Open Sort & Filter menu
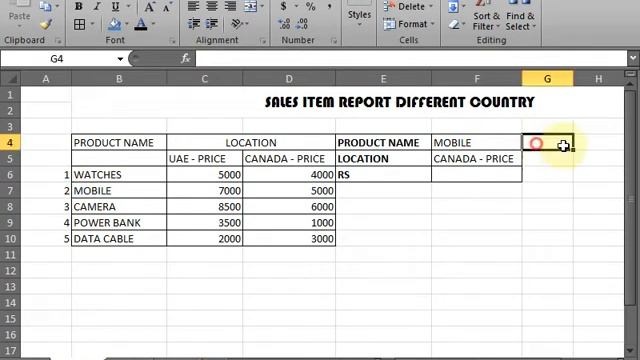 pyautogui.click(x=486, y=16)
